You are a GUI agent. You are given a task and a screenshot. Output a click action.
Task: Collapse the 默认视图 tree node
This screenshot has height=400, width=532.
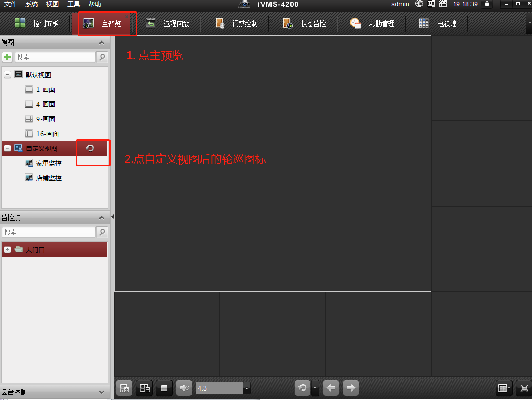[7, 75]
